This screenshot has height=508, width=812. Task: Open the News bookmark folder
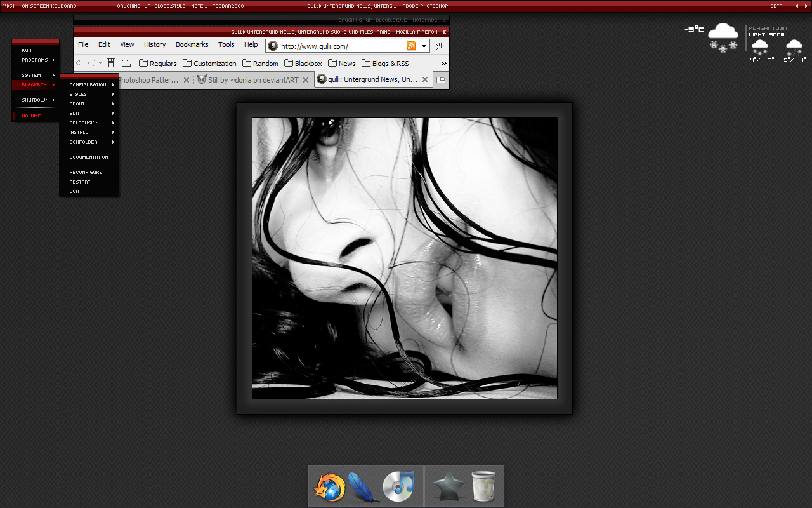tap(342, 63)
